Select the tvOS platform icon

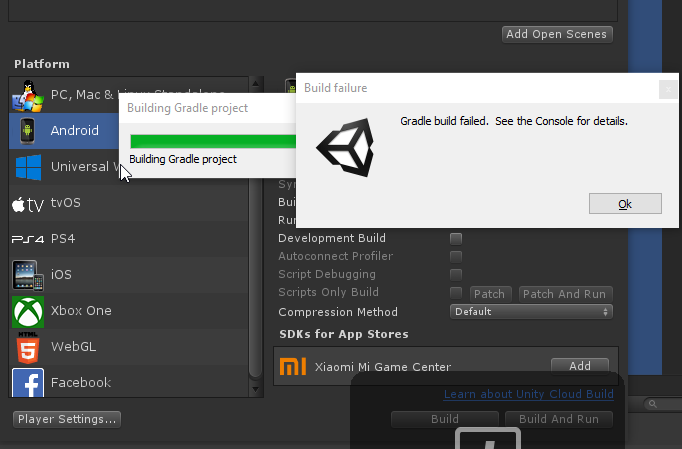[28, 204]
